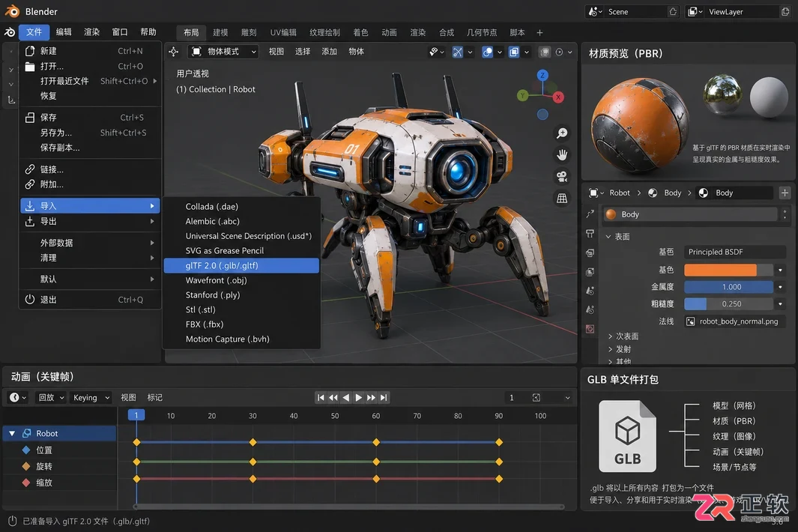Jump to the last frame
The width and height of the screenshot is (798, 532).
pyautogui.click(x=384, y=398)
